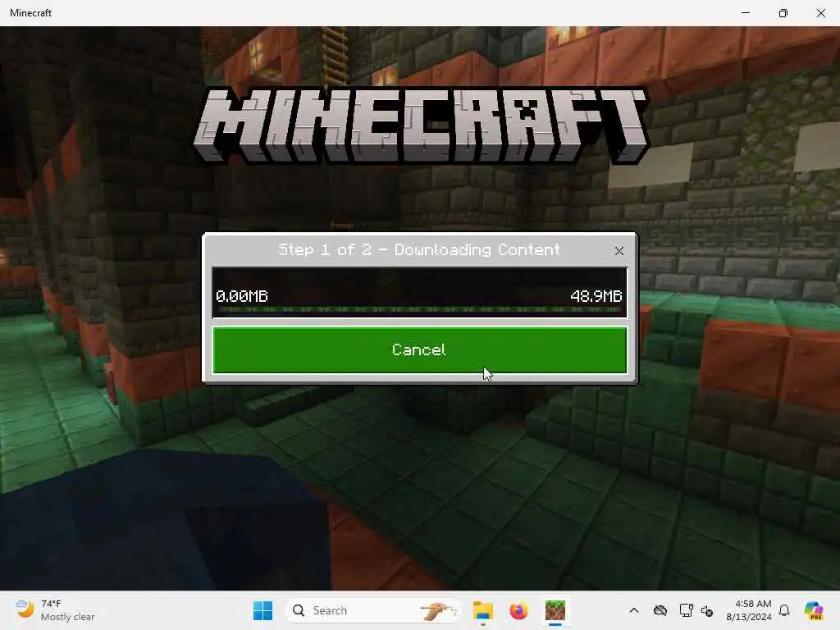840x630 pixels.
Task: Launch Copilot preview from the taskbar
Action: point(814,610)
